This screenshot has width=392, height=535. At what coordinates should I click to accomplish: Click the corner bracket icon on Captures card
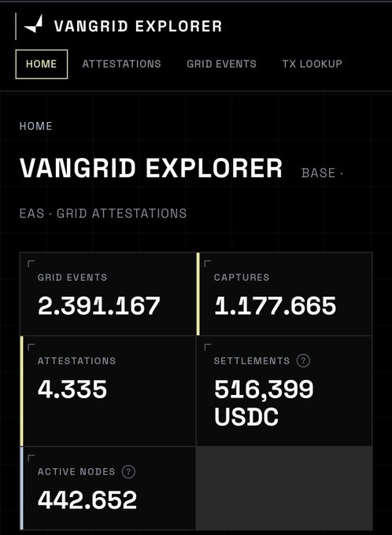point(207,264)
